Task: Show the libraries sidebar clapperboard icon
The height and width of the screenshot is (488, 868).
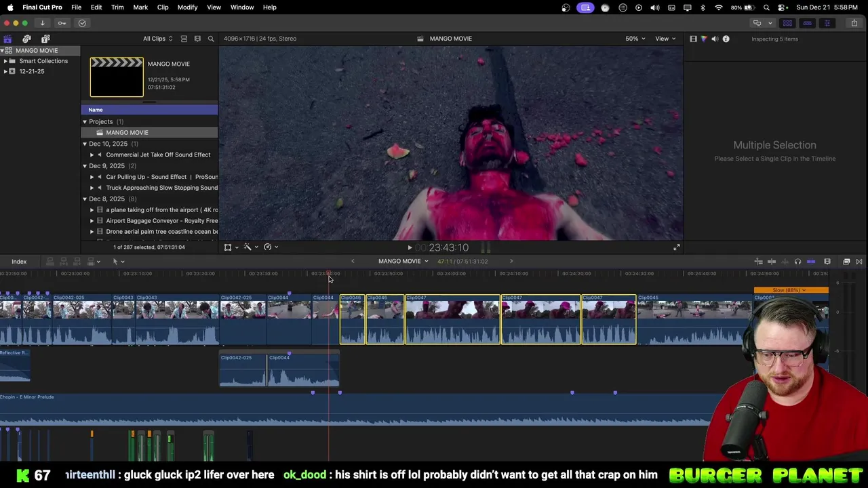Action: 7,39
